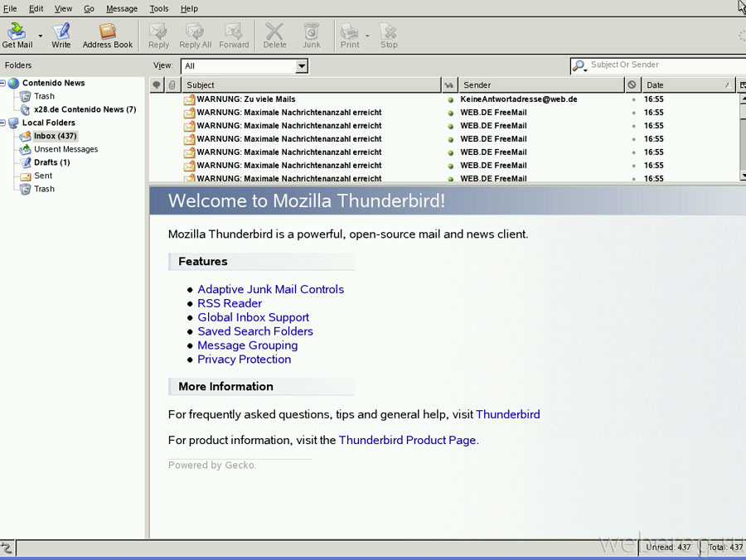Open Saved Search Folders link
Image resolution: width=746 pixels, height=560 pixels.
[x=255, y=331]
